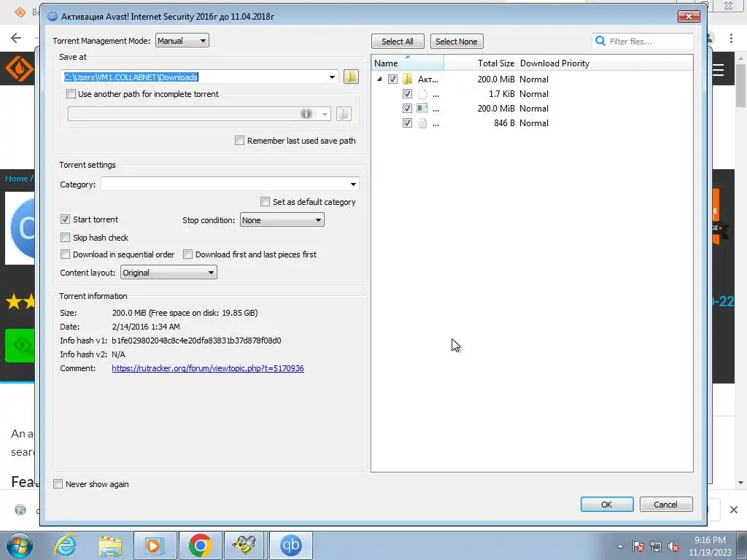Click taskbar clock showing 9:16 PM
Screen dimensions: 747x560
click(710, 545)
